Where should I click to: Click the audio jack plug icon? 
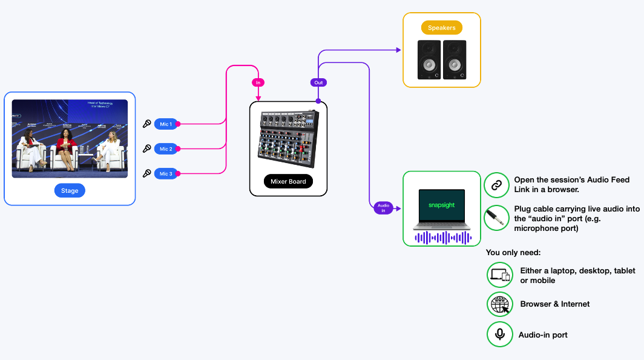point(497,218)
